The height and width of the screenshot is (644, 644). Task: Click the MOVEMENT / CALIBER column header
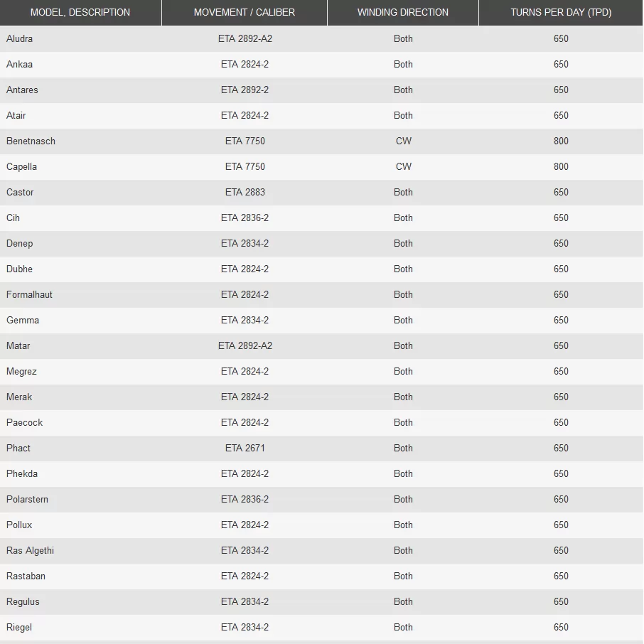(x=245, y=12)
